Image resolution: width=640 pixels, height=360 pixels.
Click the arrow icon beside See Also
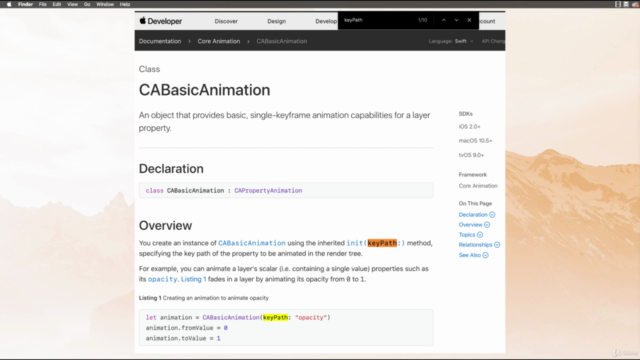pyautogui.click(x=485, y=255)
